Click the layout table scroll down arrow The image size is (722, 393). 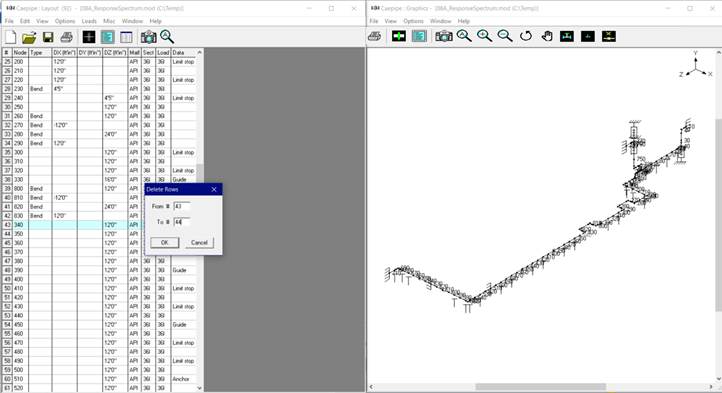pos(199,388)
